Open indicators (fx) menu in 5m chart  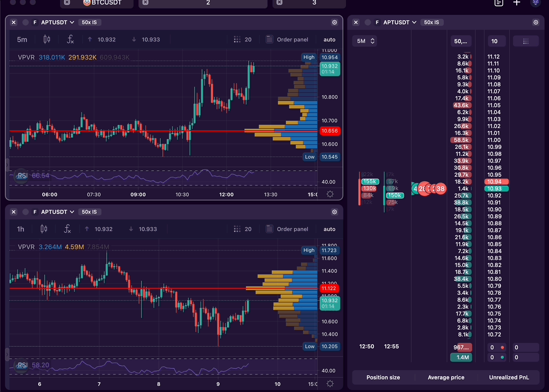pyautogui.click(x=70, y=39)
